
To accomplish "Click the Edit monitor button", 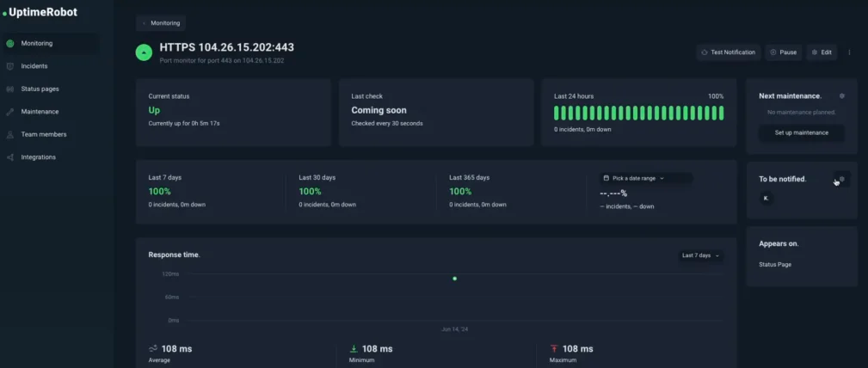I will point(822,52).
